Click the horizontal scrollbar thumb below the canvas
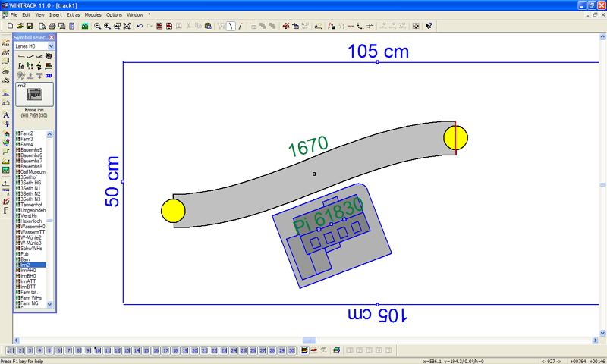Image resolution: width=607 pixels, height=364 pixels. click(310, 340)
